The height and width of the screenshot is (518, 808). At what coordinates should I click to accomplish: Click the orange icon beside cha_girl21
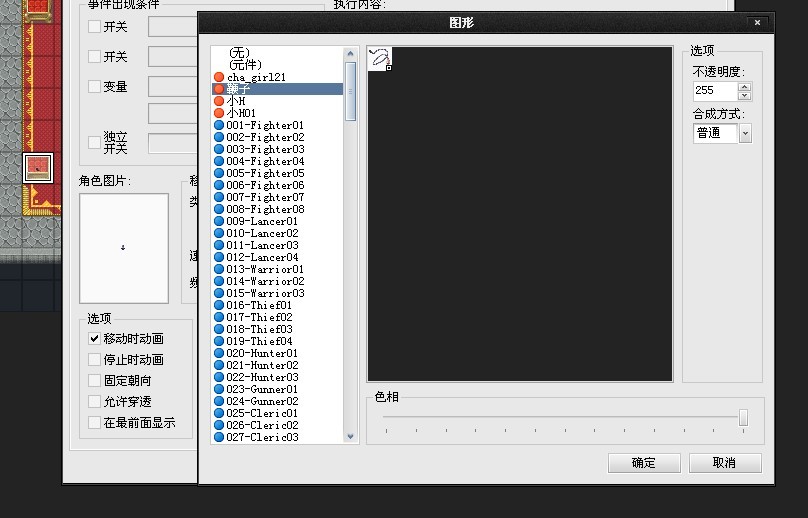(218, 77)
